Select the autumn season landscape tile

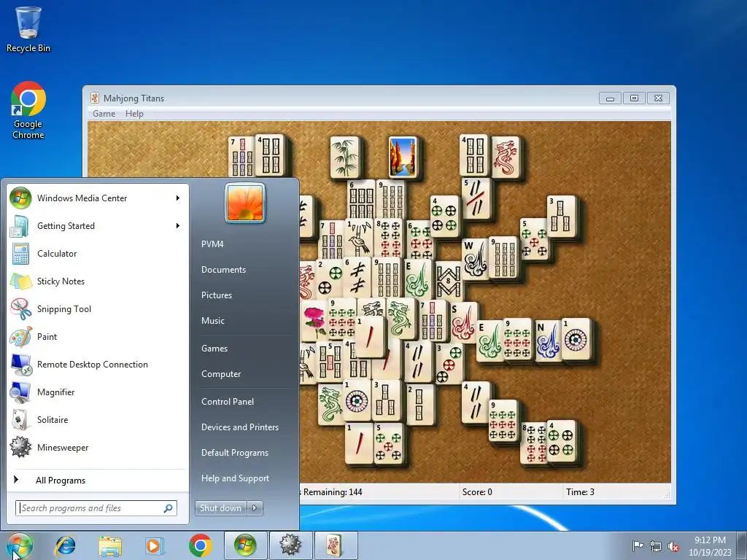403,157
